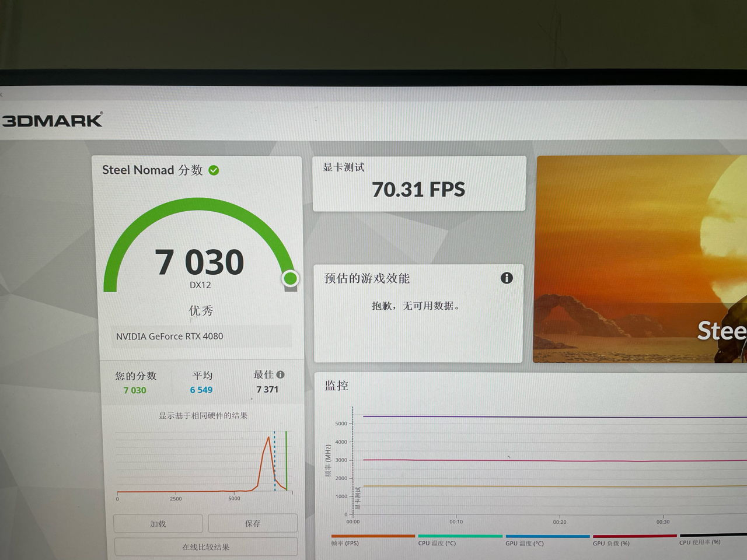Open 在线比较结果 to compare results online

point(205,547)
